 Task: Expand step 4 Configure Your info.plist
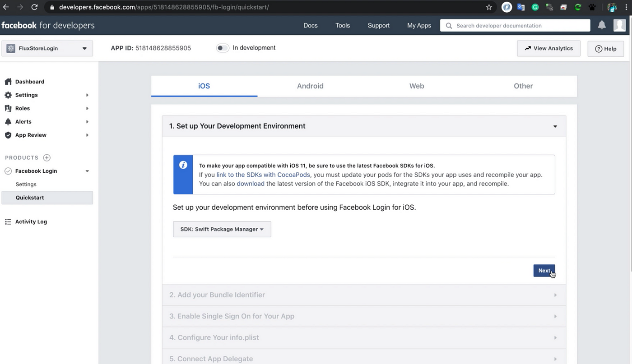[x=364, y=337]
